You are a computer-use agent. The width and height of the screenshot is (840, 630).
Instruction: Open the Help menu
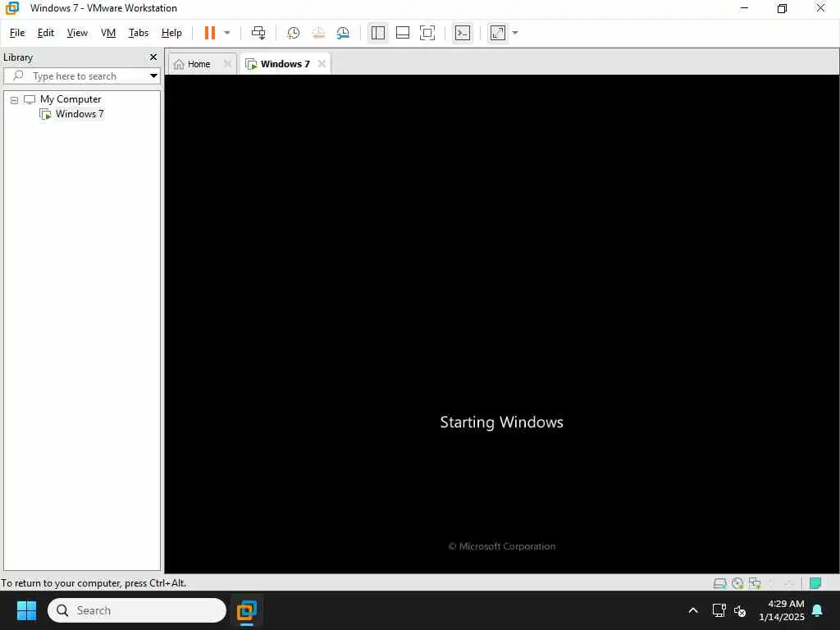pyautogui.click(x=171, y=33)
